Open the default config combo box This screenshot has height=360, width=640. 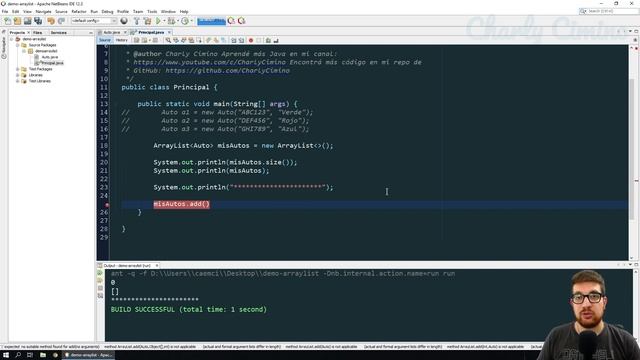point(94,21)
